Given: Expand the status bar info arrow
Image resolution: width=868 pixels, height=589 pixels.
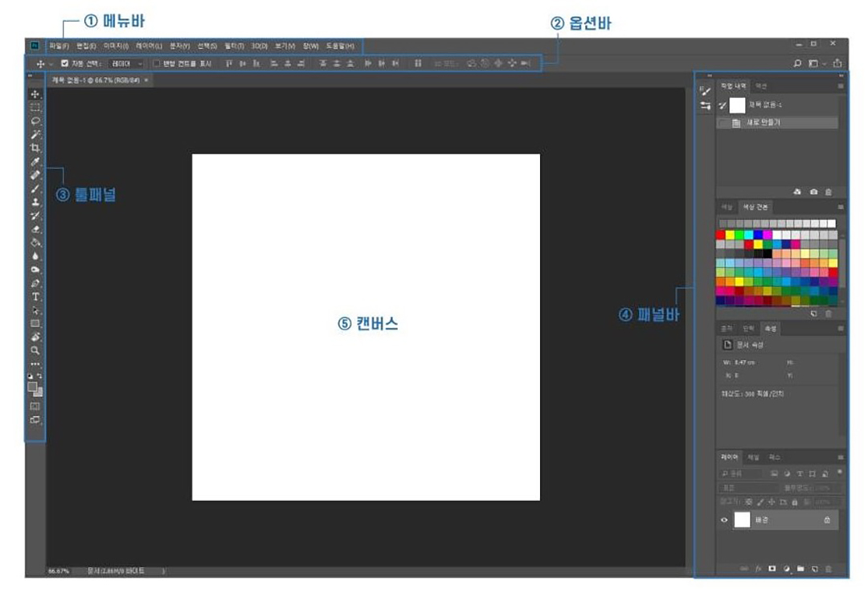Looking at the screenshot, I should point(163,571).
